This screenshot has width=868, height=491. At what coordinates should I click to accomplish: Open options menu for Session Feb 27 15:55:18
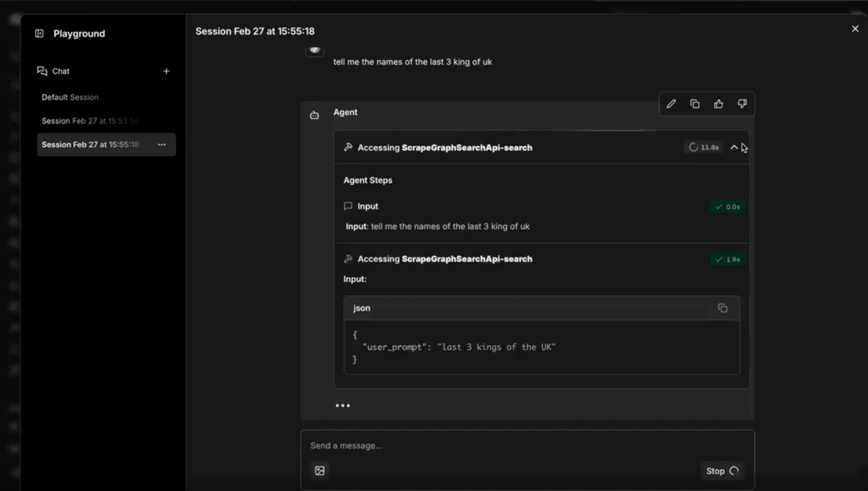[x=162, y=145]
